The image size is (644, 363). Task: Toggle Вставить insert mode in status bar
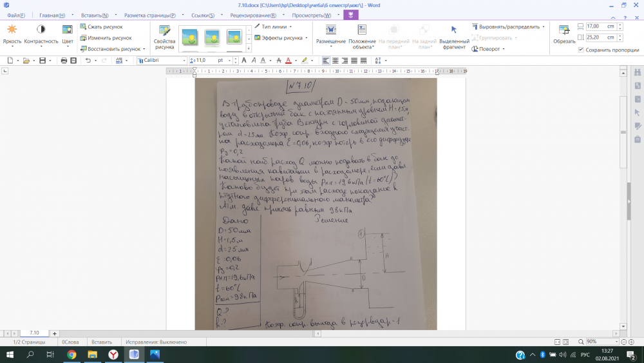102,342
